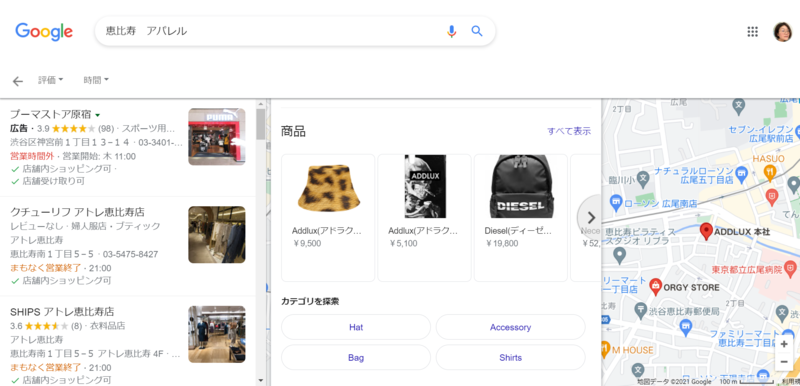800x386 pixels.
Task: Click the 恵比寿ピラティス スタジオ リブラ marker
Action: click(x=618, y=254)
